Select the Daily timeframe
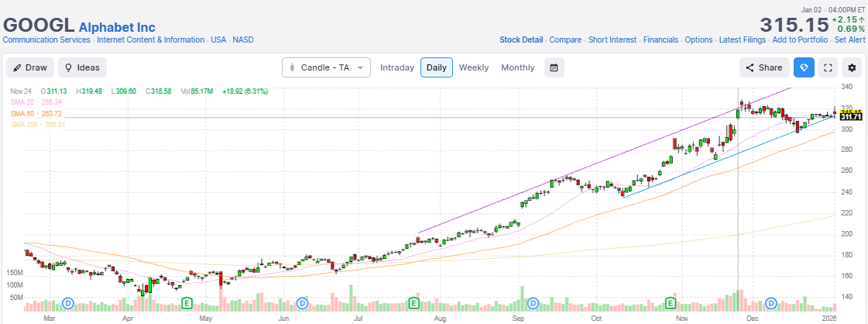The image size is (868, 324). 437,67
